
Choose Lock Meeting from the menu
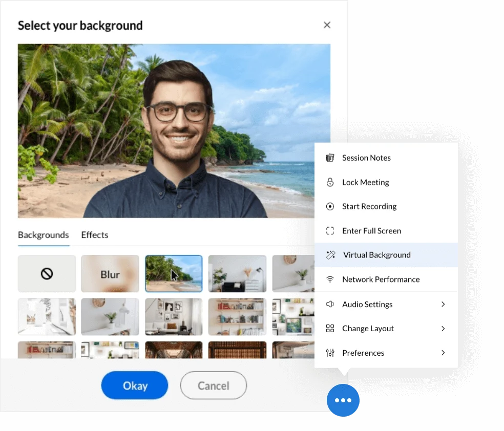[x=365, y=182]
